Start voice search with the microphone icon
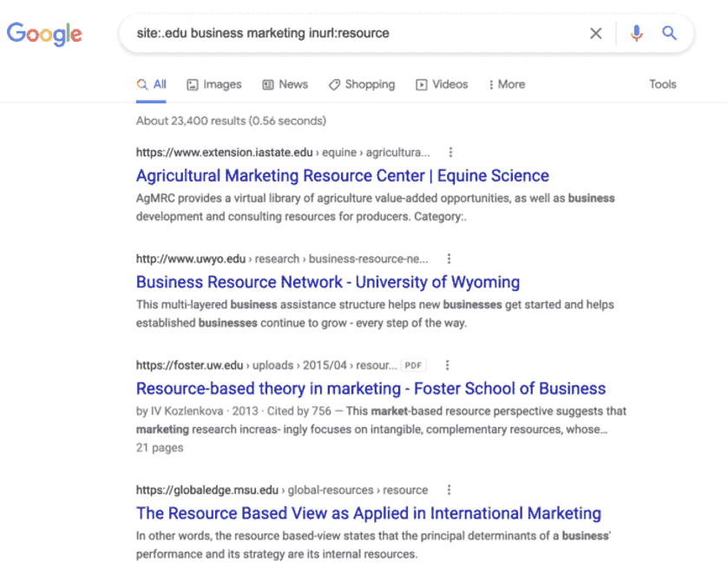 pyautogui.click(x=637, y=33)
